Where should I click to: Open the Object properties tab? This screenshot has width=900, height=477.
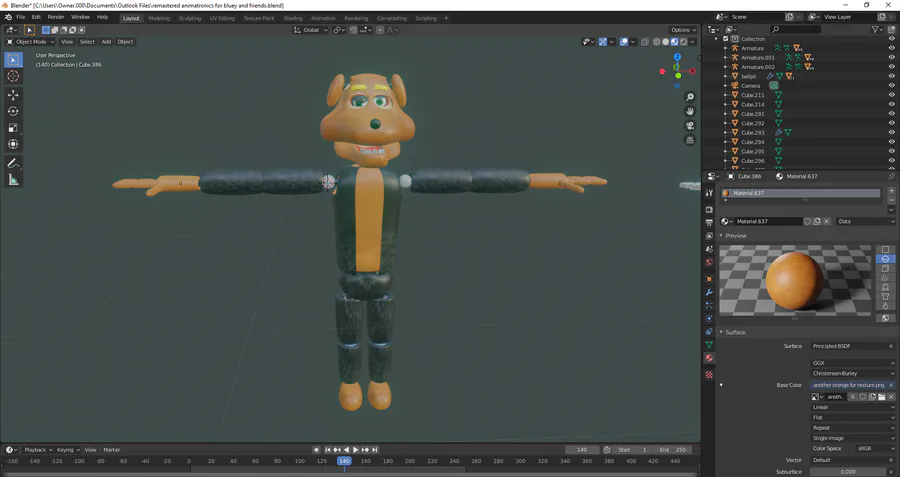click(709, 279)
